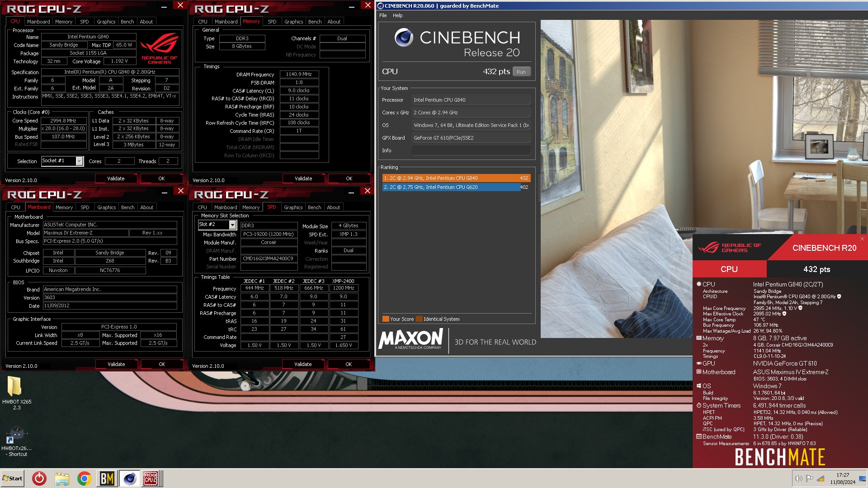Open the red power button taskbar icon
This screenshot has height=488, width=868.
(x=39, y=478)
